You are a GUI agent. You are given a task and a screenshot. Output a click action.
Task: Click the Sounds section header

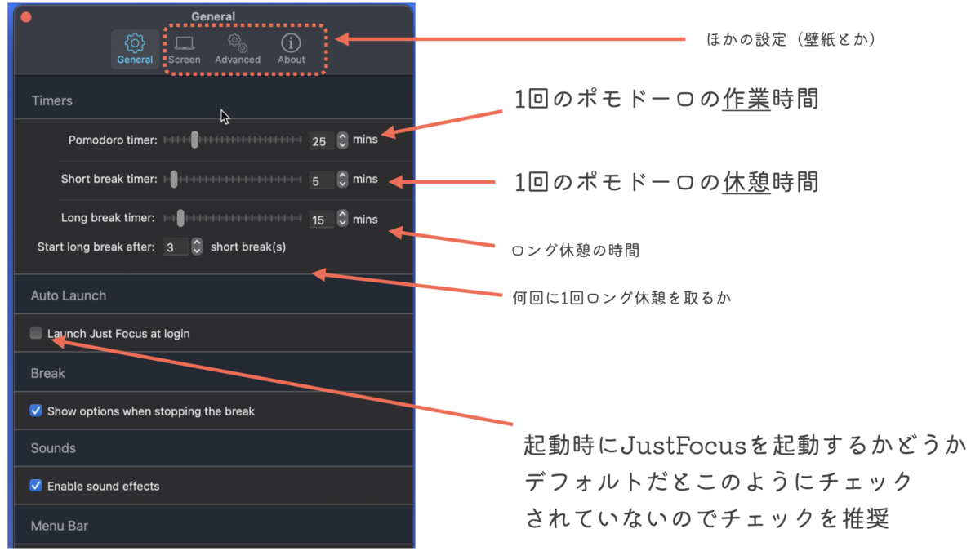tap(53, 448)
